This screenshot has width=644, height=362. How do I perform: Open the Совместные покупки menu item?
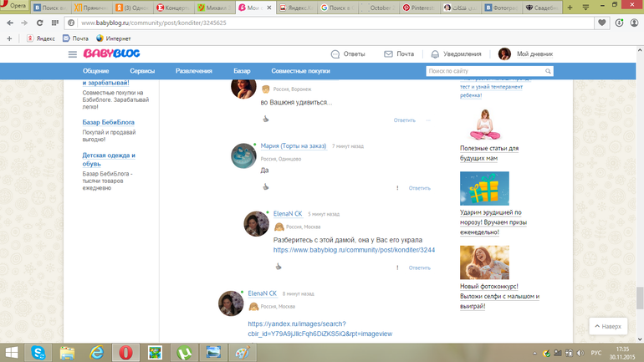(x=300, y=72)
